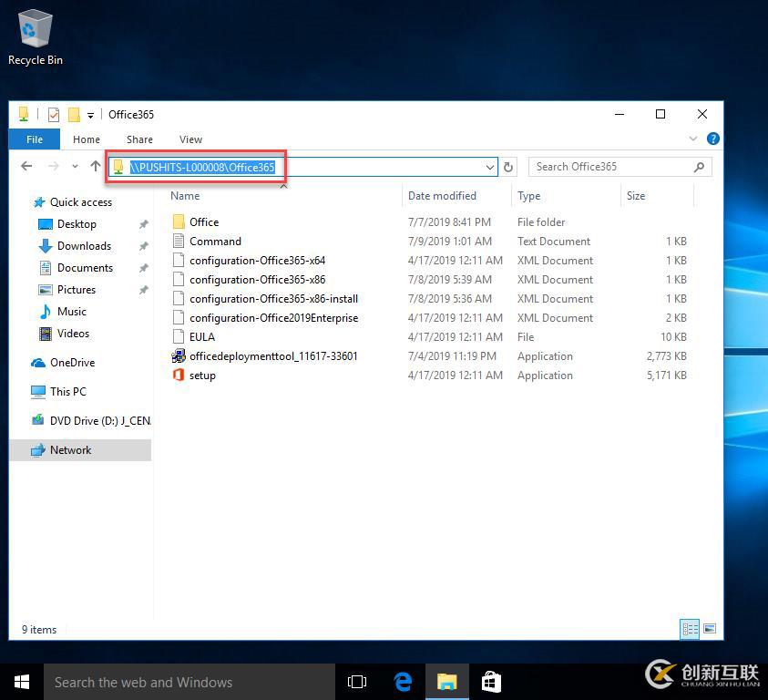Click the search magnifier icon

(x=699, y=167)
